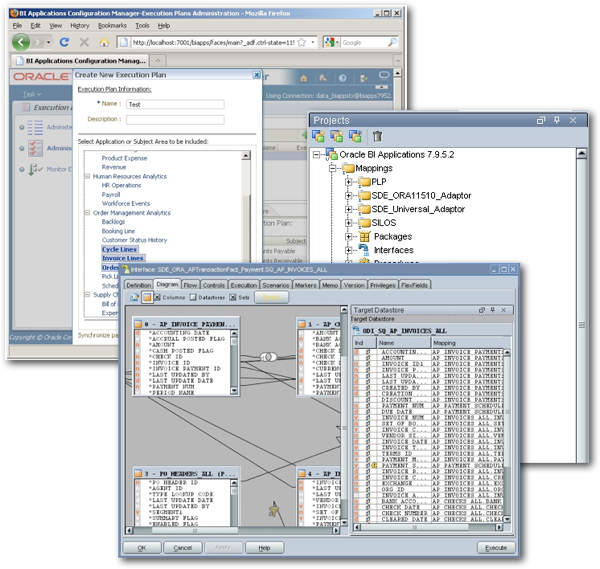Click Help button in interface window

264,548
